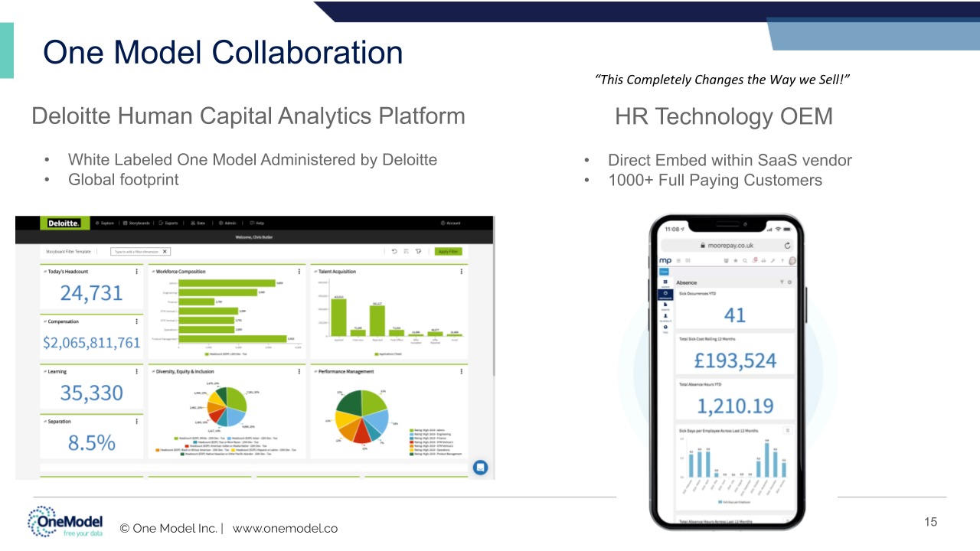Click the search icon on phone toolbar
The width and height of the screenshot is (980, 551).
pos(745,261)
